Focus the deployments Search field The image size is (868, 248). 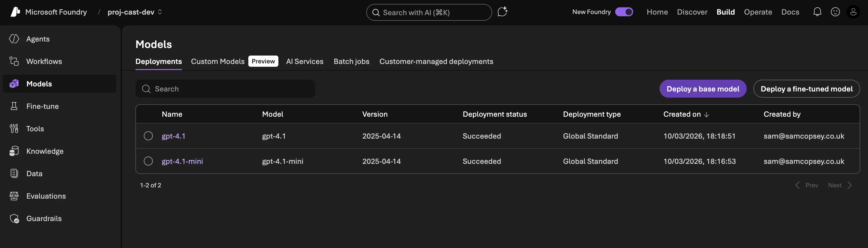[225, 89]
